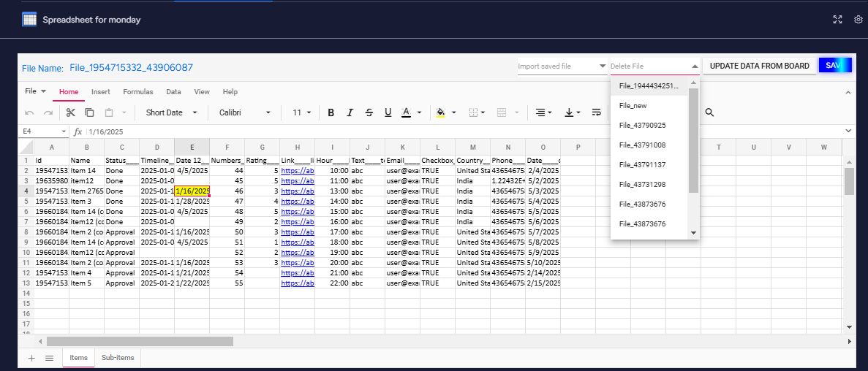Click the File Name field File_1954715332_43906087
Viewport: 868px width, 371px height.
[131, 67]
